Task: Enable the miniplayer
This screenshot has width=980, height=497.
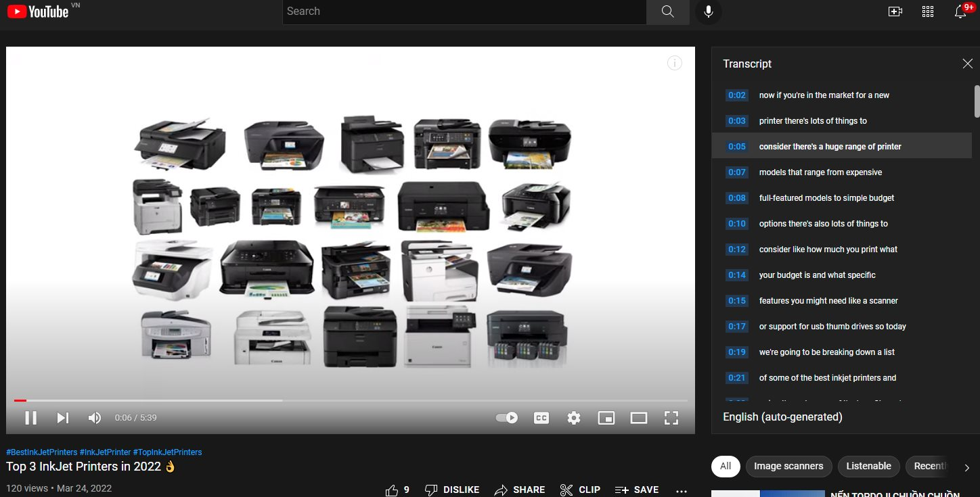Action: coord(606,418)
